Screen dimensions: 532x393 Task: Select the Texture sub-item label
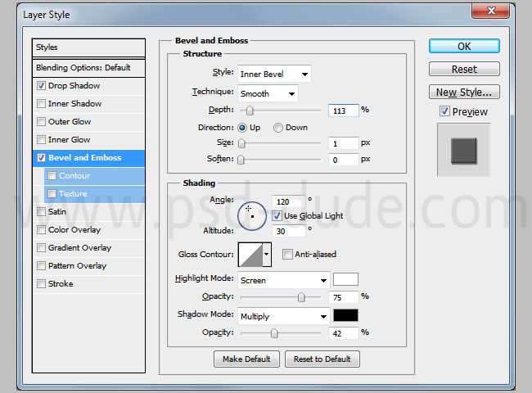coord(73,193)
